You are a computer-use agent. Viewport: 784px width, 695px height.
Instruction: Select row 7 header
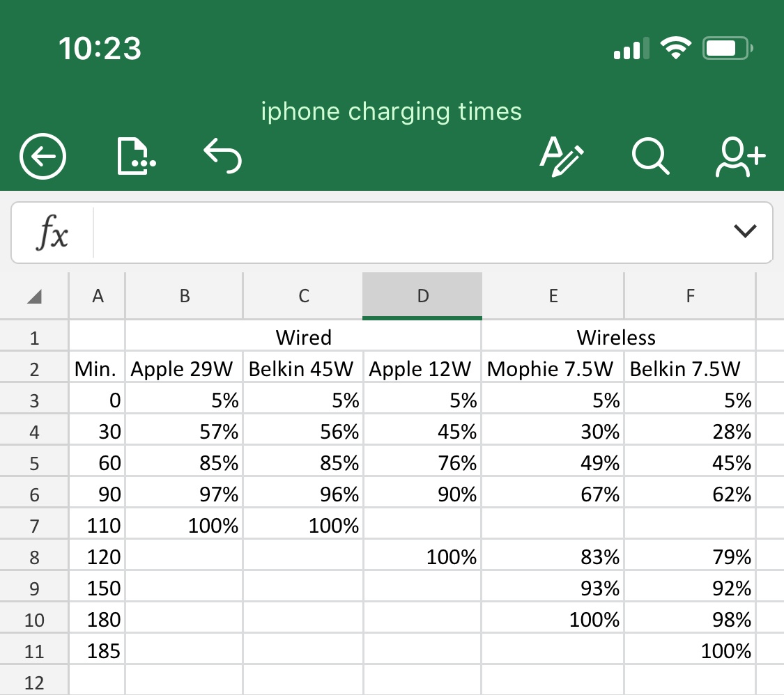34,525
